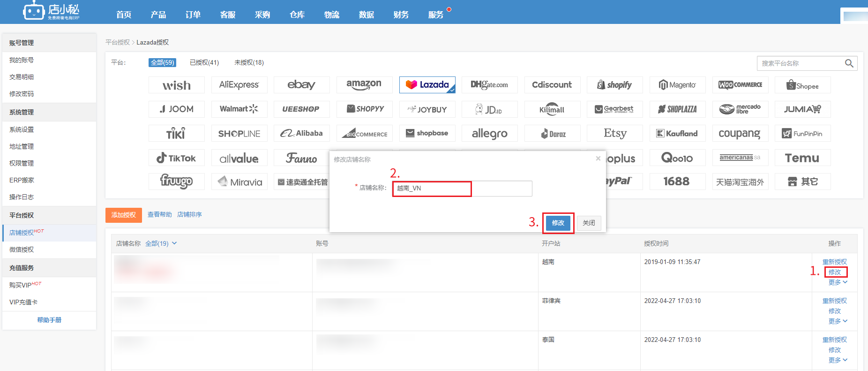The image size is (868, 371).
Task: Select the Cdiscount platform tile
Action: (x=552, y=85)
